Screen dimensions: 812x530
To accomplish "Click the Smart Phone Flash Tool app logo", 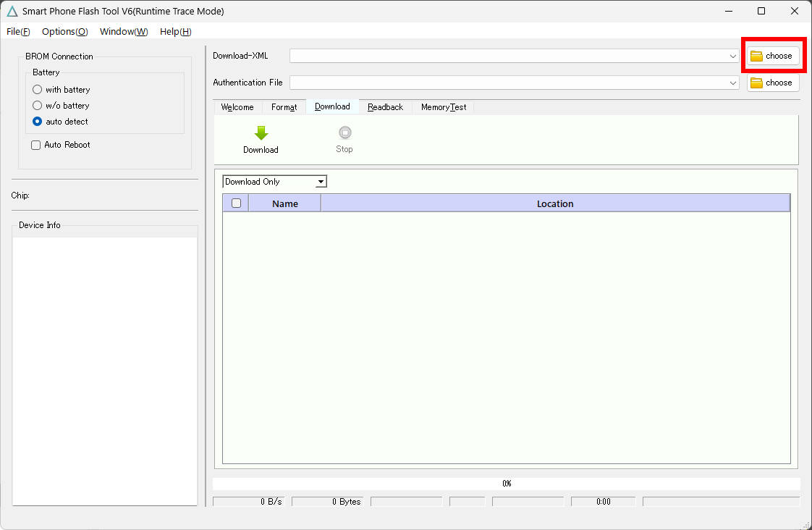I will click(x=12, y=11).
